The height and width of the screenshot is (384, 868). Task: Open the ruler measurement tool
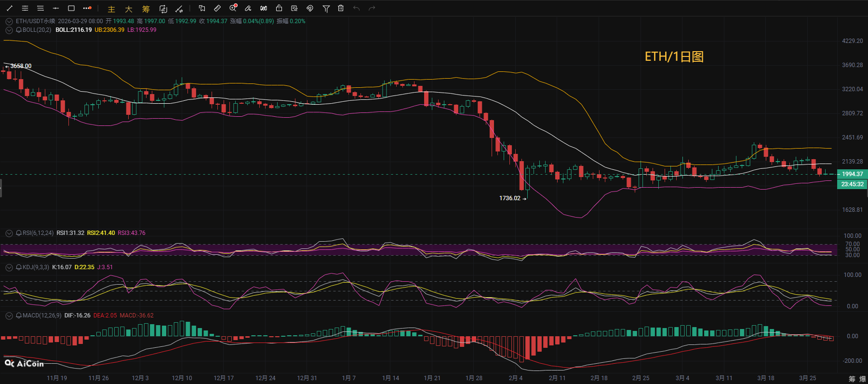coord(217,8)
